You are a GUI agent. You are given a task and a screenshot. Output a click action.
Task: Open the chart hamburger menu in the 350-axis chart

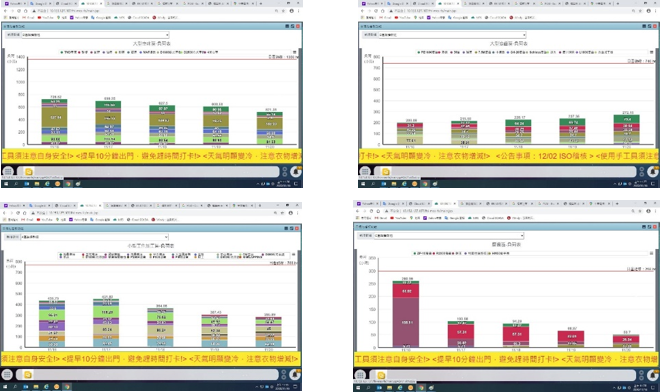tap(652, 253)
